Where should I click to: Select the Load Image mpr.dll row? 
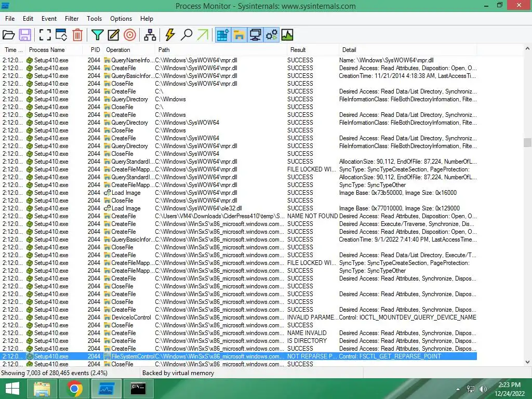pos(238,193)
